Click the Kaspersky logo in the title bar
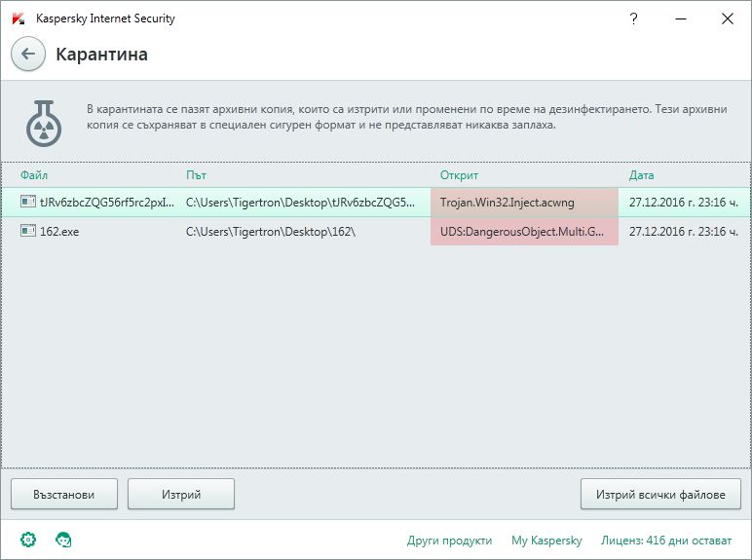Viewport: 752px width, 560px height. point(19,19)
